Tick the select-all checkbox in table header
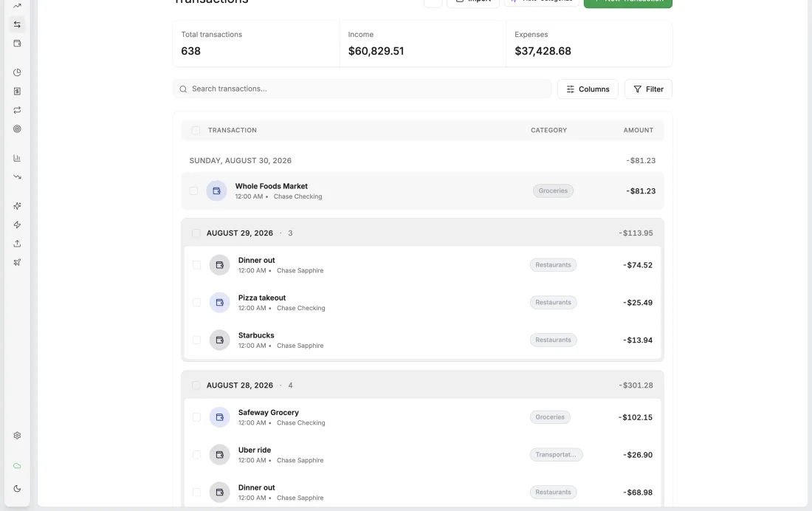 (x=196, y=130)
